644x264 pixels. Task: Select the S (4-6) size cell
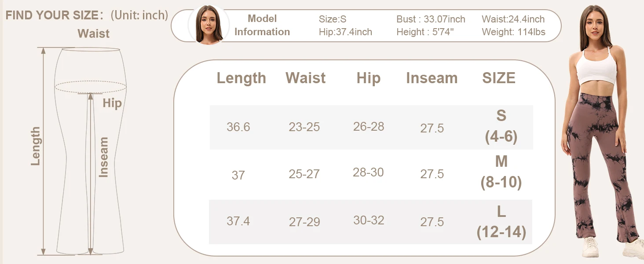pyautogui.click(x=501, y=127)
